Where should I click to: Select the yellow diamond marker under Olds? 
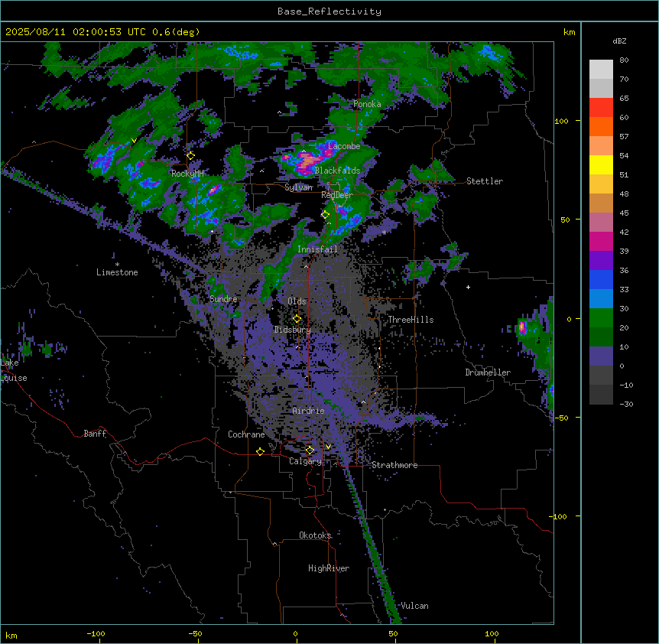(x=297, y=319)
